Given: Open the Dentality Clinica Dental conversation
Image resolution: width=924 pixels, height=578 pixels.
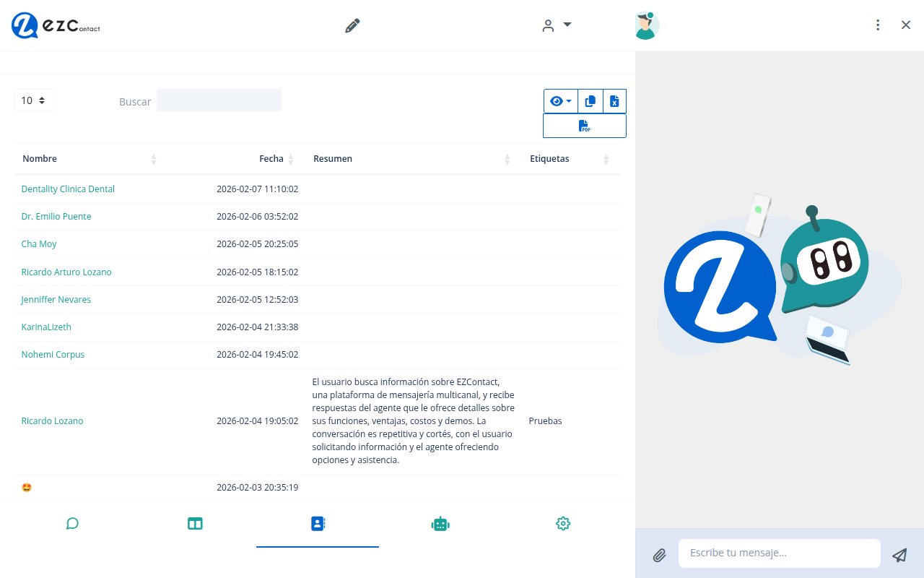Looking at the screenshot, I should point(67,189).
